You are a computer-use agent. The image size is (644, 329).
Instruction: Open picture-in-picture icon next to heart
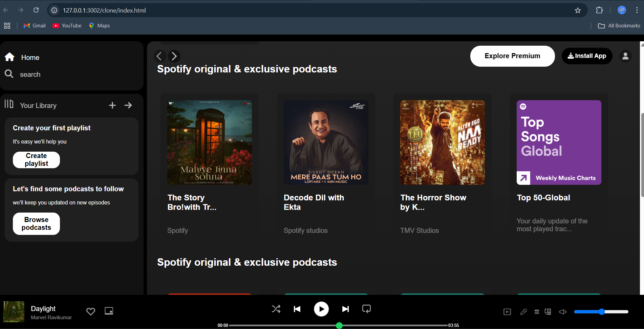(x=109, y=311)
